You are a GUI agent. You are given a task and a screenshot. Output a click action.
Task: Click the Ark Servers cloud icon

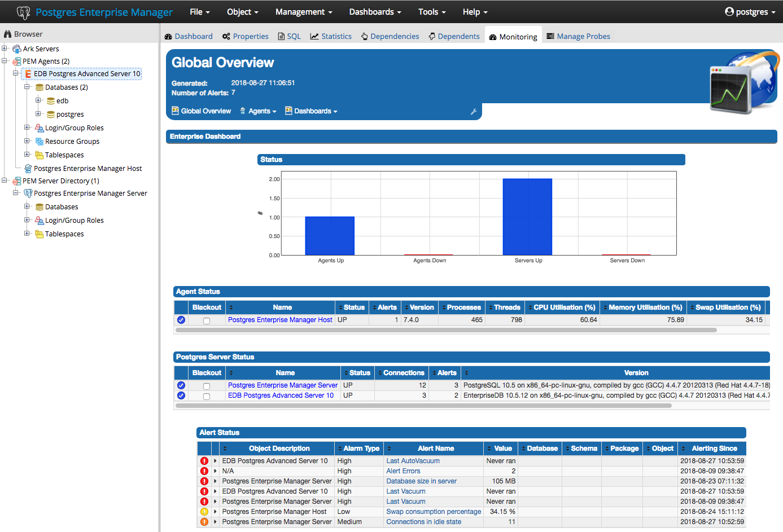[17, 49]
